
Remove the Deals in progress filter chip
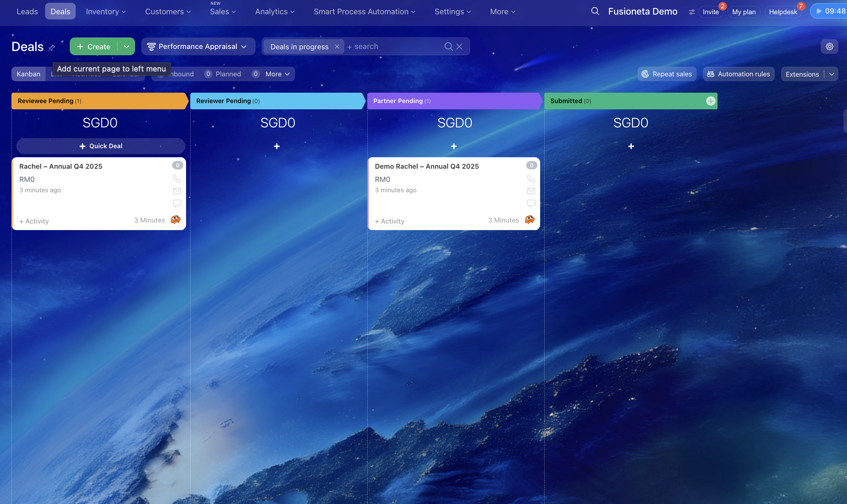337,47
